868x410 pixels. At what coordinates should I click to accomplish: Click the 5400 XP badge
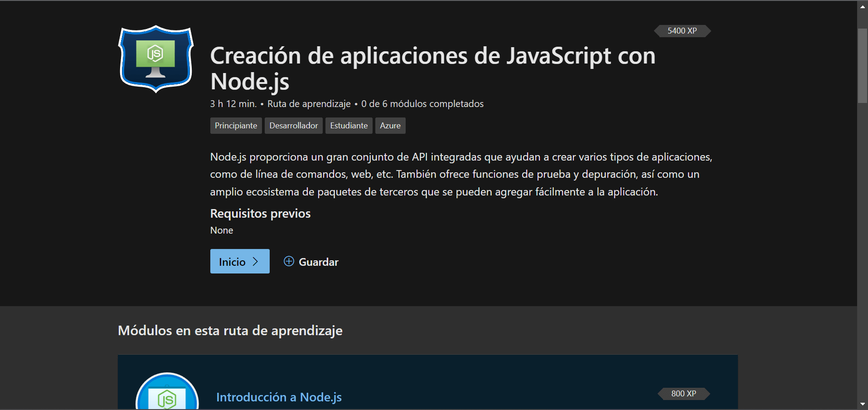pos(682,31)
